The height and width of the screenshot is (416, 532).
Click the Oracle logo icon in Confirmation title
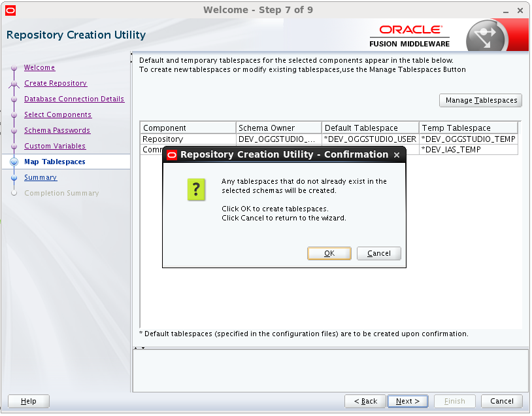[172, 155]
